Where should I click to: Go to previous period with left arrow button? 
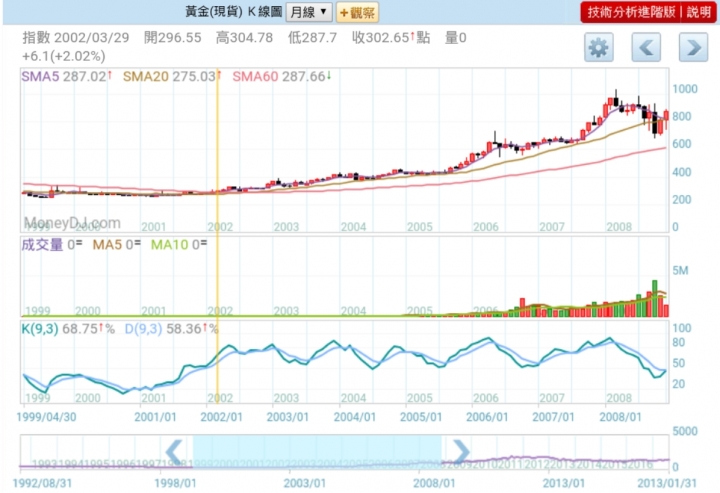tap(646, 47)
